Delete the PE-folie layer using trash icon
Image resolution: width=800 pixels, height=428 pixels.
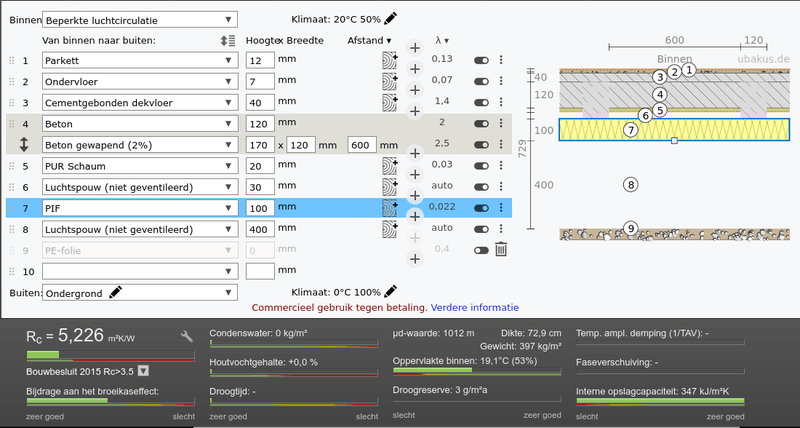click(501, 249)
